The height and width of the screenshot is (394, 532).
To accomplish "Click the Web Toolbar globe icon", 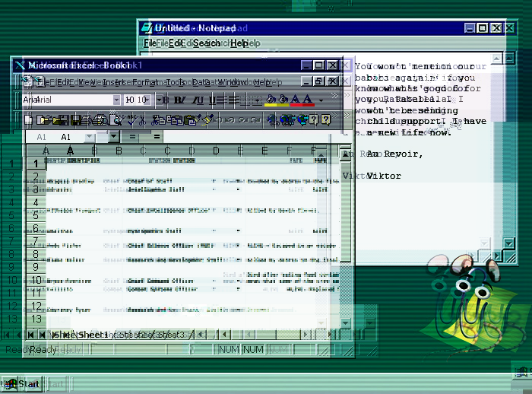I will (x=302, y=119).
